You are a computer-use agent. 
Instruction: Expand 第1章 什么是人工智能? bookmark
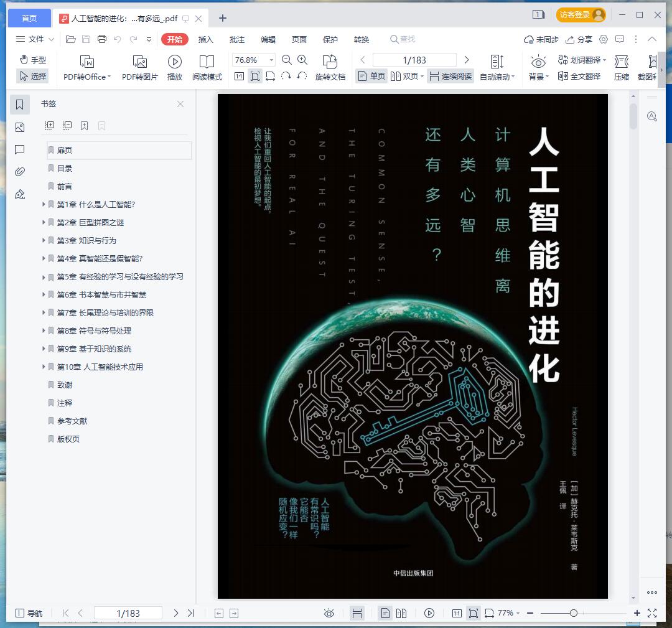(x=44, y=205)
